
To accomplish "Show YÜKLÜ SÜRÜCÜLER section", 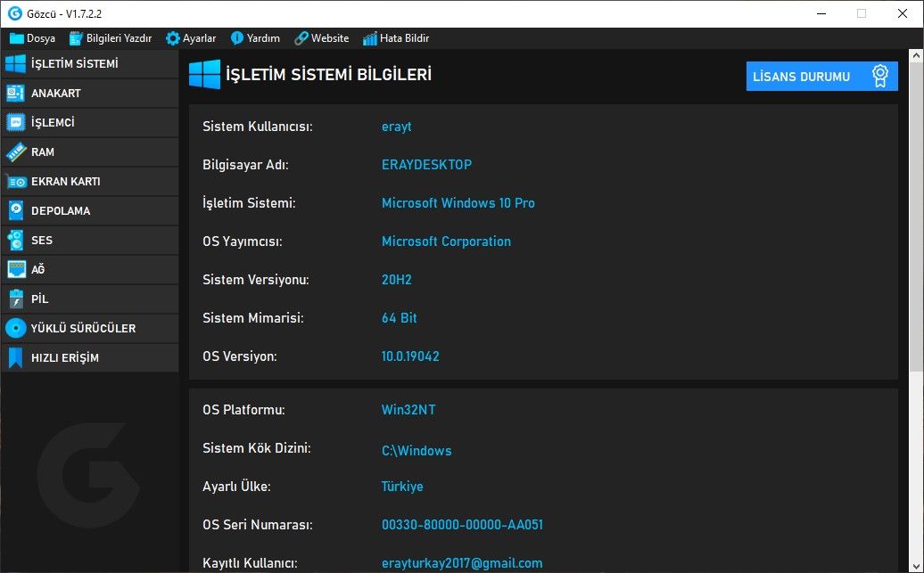I will click(x=89, y=329).
